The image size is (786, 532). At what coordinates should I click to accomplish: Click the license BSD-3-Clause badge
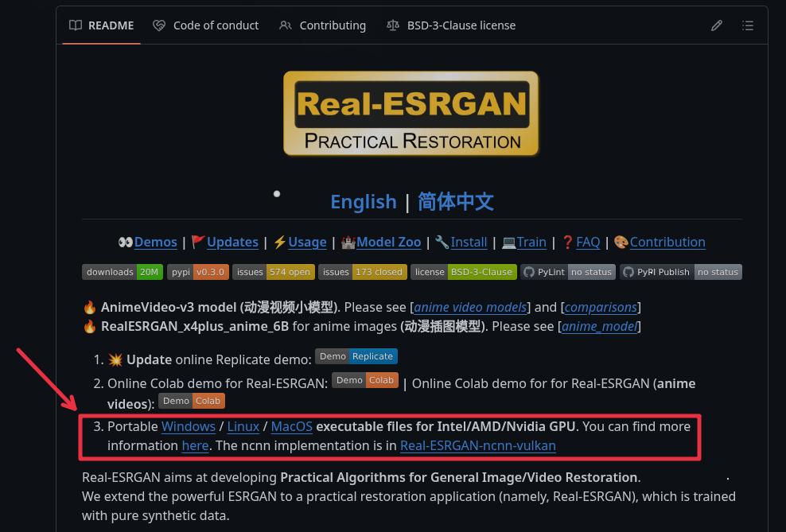coord(464,272)
